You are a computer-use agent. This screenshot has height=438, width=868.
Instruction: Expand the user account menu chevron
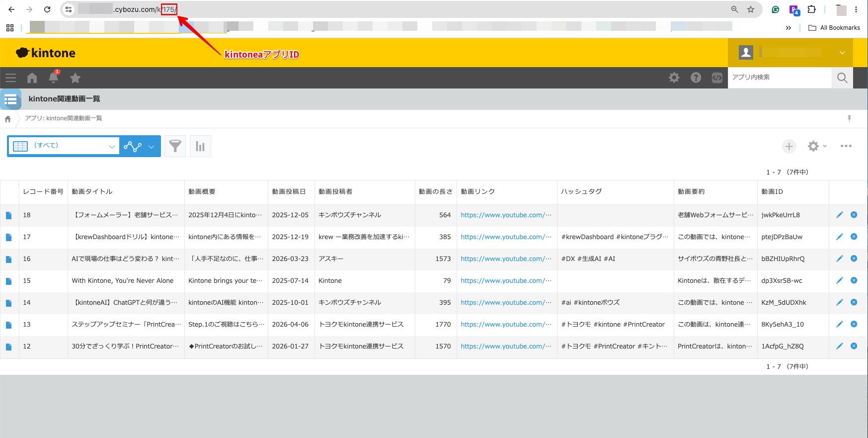(x=842, y=53)
